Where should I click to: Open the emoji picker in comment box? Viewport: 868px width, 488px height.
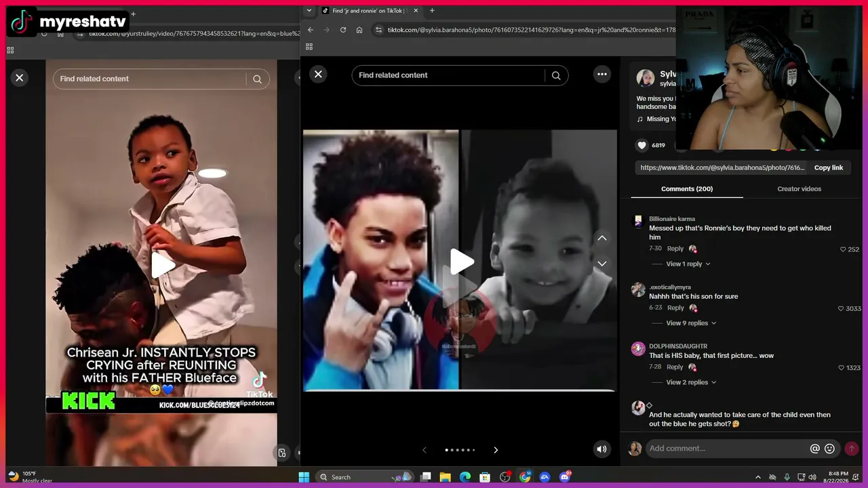(829, 449)
